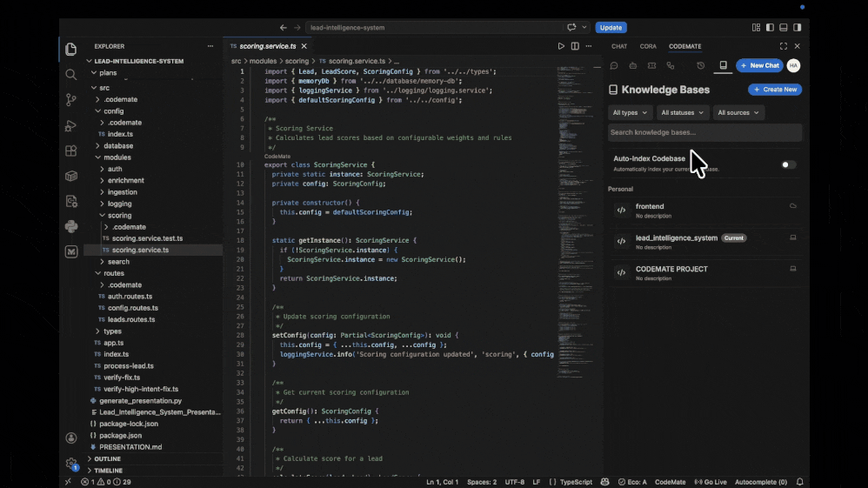
Task: Open Explorer More Actions ellipsis
Action: point(210,46)
